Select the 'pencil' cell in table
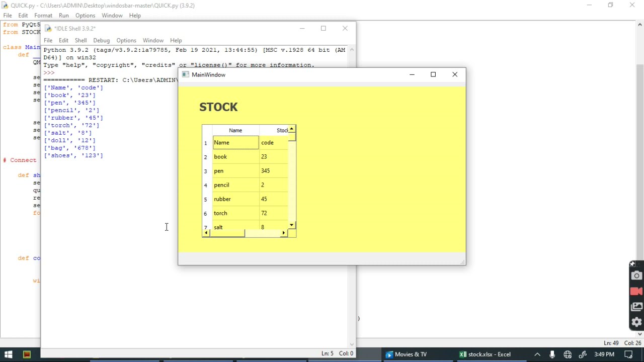The width and height of the screenshot is (644, 362). [x=235, y=185]
